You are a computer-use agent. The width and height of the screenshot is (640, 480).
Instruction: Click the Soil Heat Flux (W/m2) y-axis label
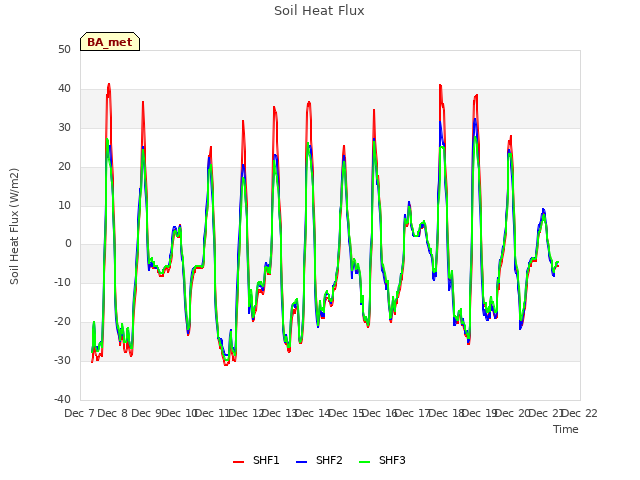point(14,226)
